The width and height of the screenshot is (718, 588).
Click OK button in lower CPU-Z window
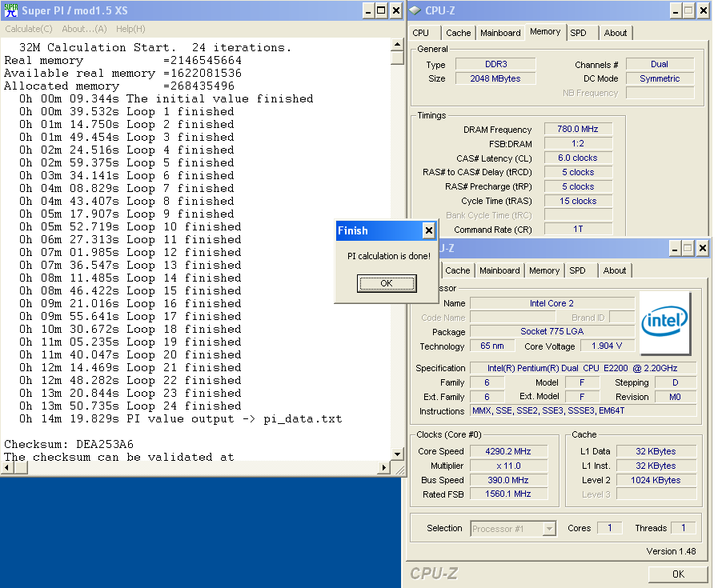[x=678, y=574]
